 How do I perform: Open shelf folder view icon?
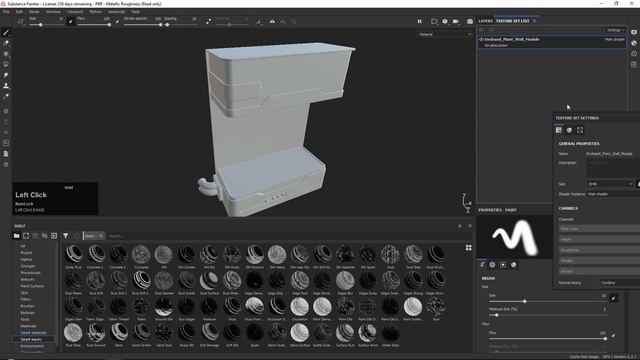[16, 236]
